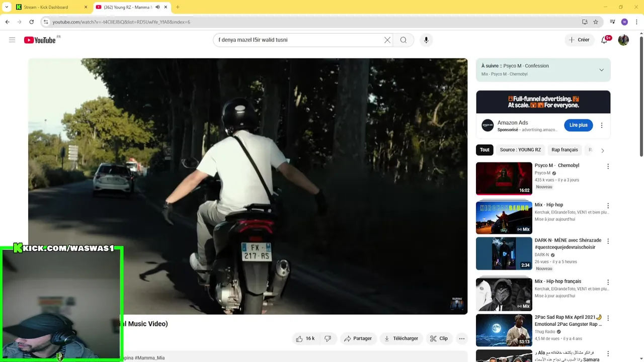
Task: Click Lire plus on Amazon Ads
Action: (579, 125)
